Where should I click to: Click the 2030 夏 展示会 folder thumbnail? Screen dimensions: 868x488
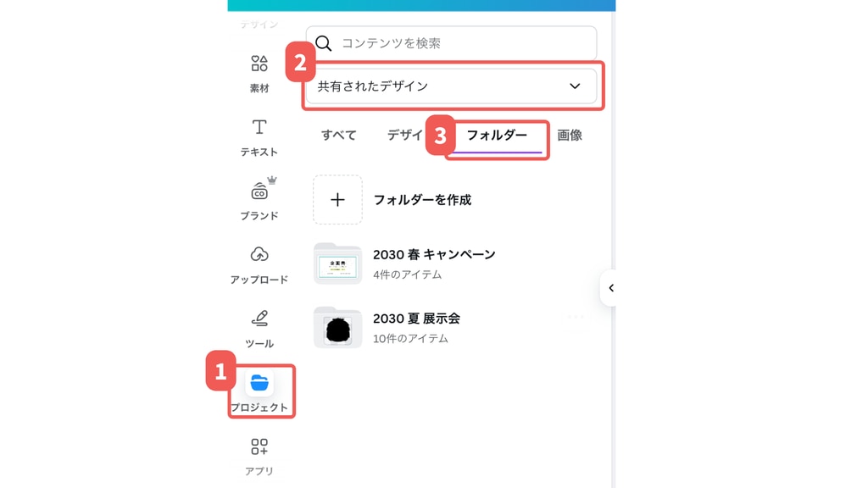tap(337, 327)
